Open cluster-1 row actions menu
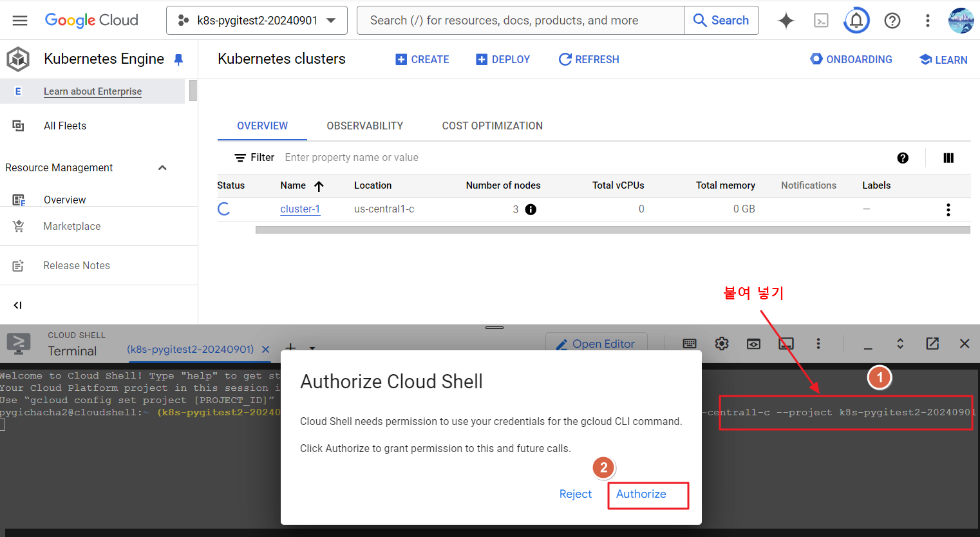 coord(948,209)
